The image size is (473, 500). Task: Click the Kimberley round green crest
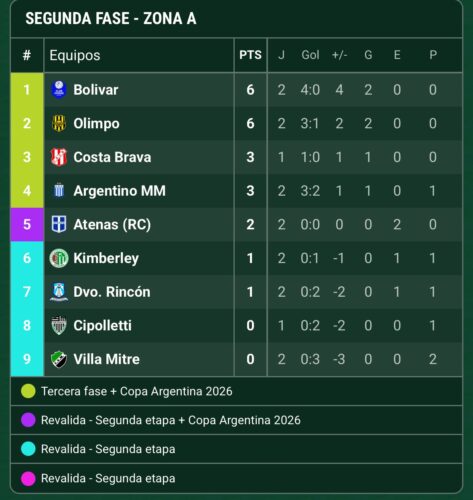(59, 258)
